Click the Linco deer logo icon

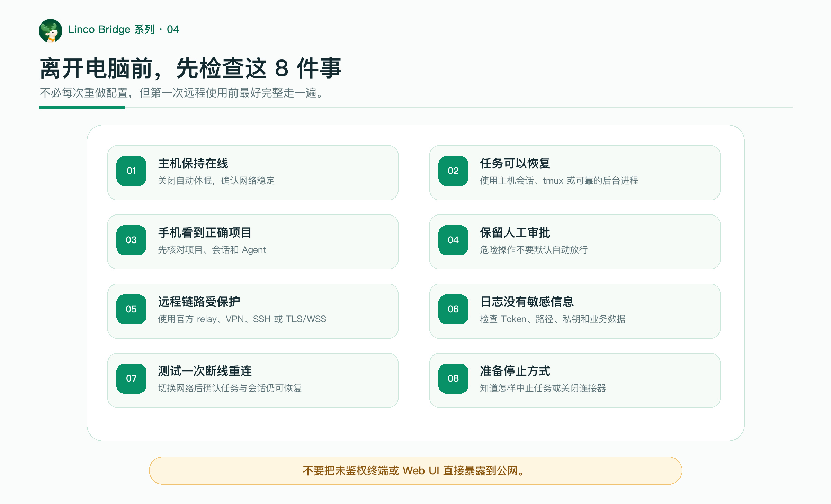[x=51, y=30]
